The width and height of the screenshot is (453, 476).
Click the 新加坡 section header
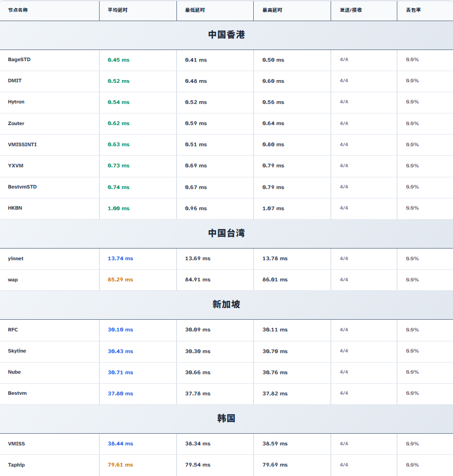tap(226, 304)
